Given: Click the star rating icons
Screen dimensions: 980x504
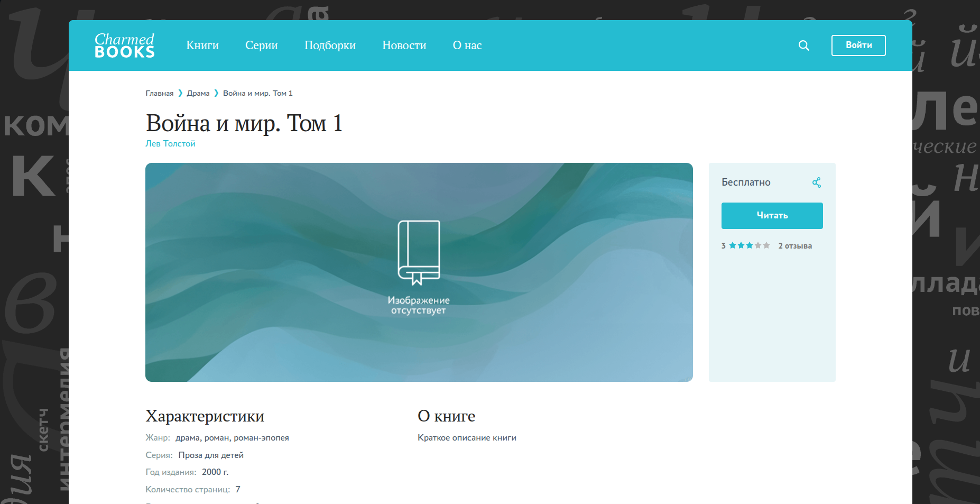Looking at the screenshot, I should pos(749,245).
